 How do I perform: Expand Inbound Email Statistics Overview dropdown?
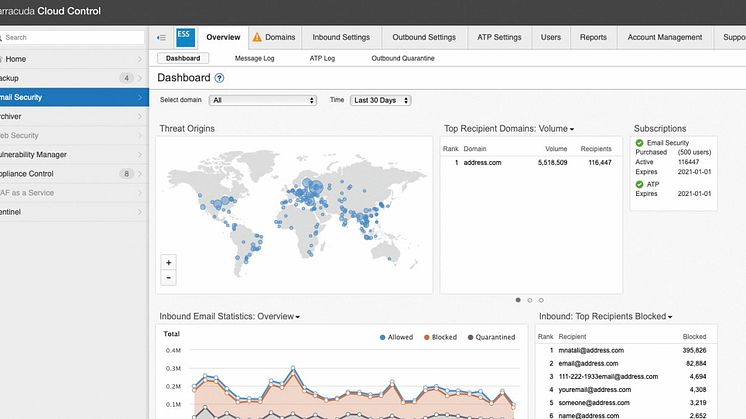point(297,317)
